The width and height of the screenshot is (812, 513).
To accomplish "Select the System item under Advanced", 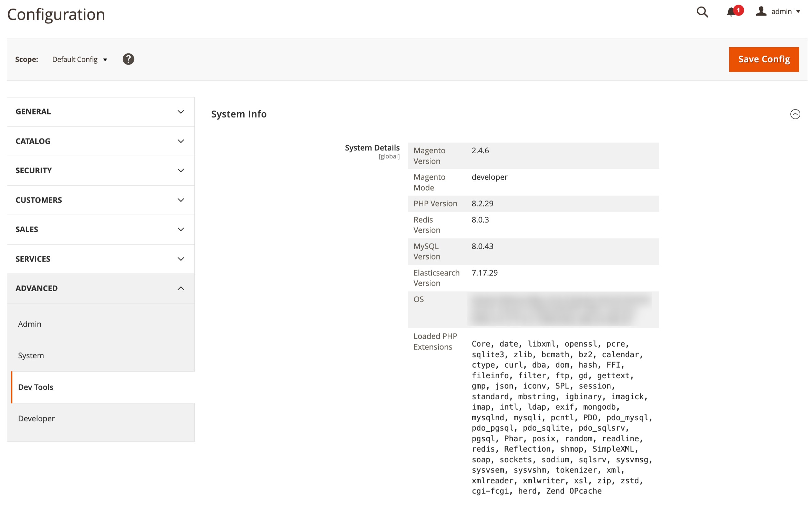I will 31,356.
